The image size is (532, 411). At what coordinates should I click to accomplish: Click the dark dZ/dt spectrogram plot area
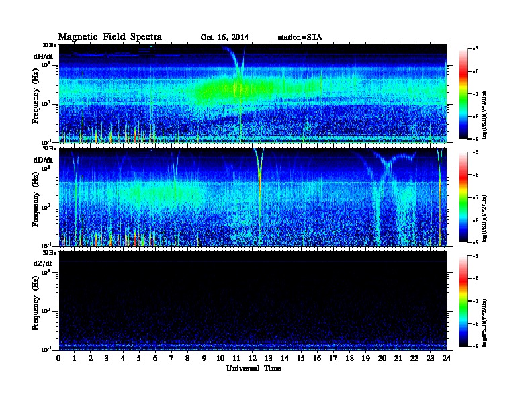[x=253, y=301]
